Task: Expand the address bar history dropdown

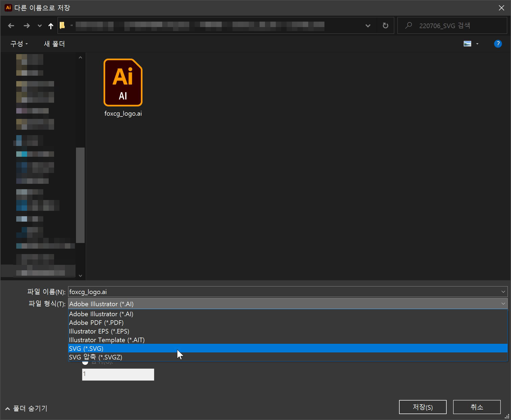Action: click(368, 26)
